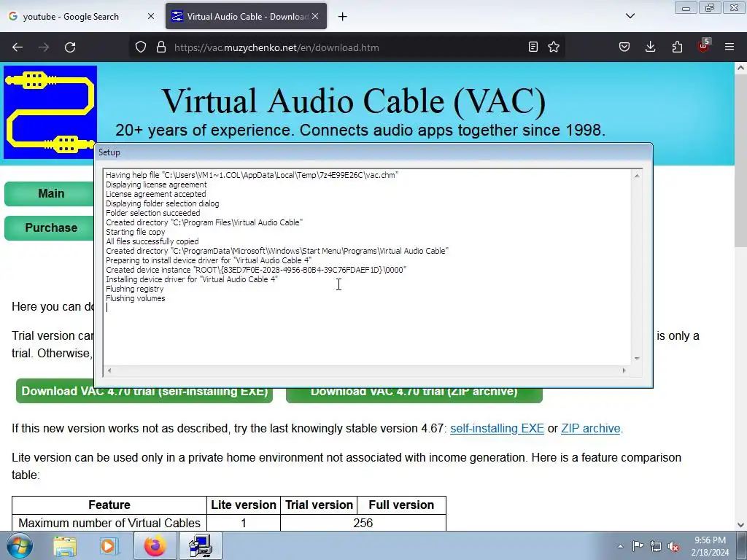Click the log line 'Folder selection succeeded'
The width and height of the screenshot is (747, 560).
click(x=153, y=213)
